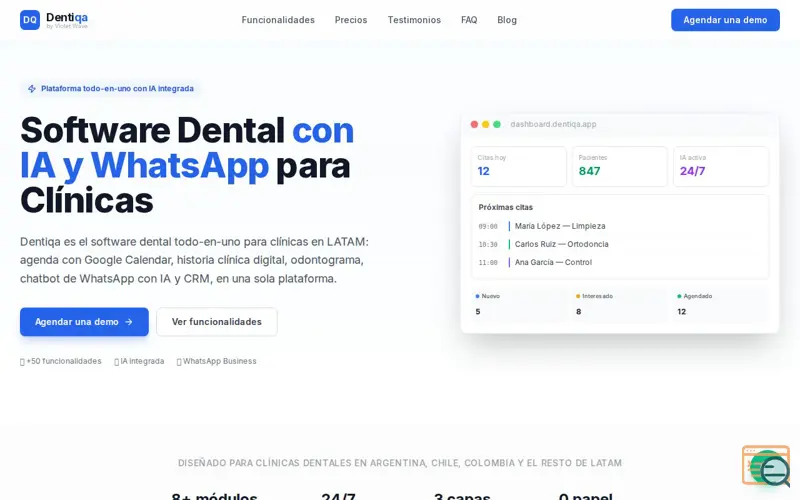Click the IA integrada label
Image resolution: width=800 pixels, height=500 pixels.
pyautogui.click(x=139, y=361)
